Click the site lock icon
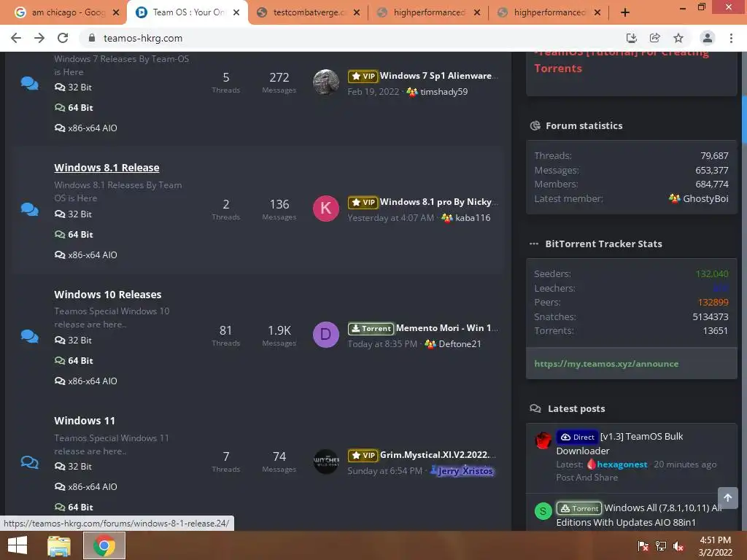The image size is (747, 560). pos(92,38)
